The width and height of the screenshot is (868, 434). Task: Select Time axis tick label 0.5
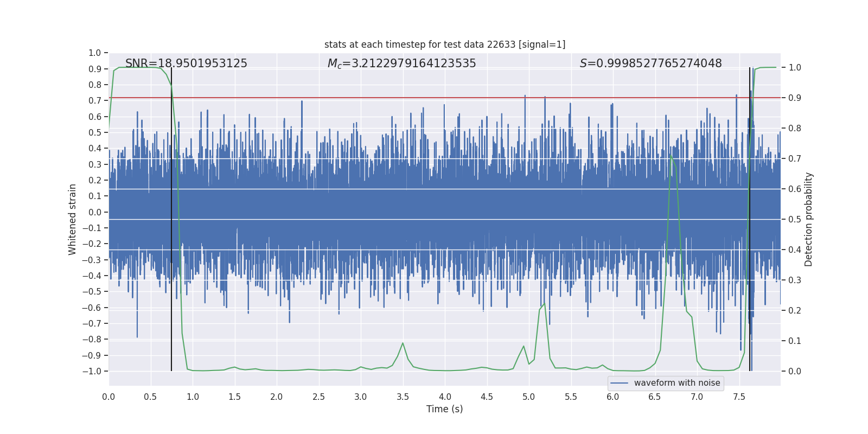(x=151, y=397)
